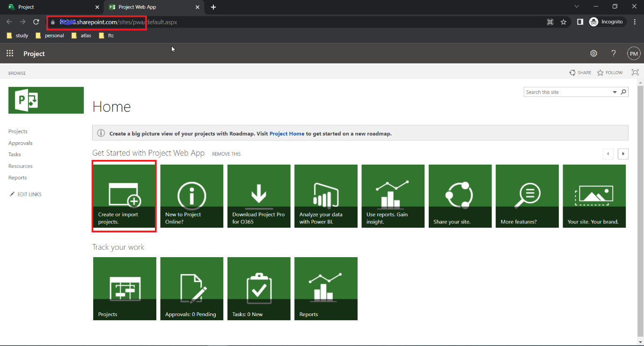Click the Project Web App logo
644x346 pixels.
pyautogui.click(x=46, y=100)
